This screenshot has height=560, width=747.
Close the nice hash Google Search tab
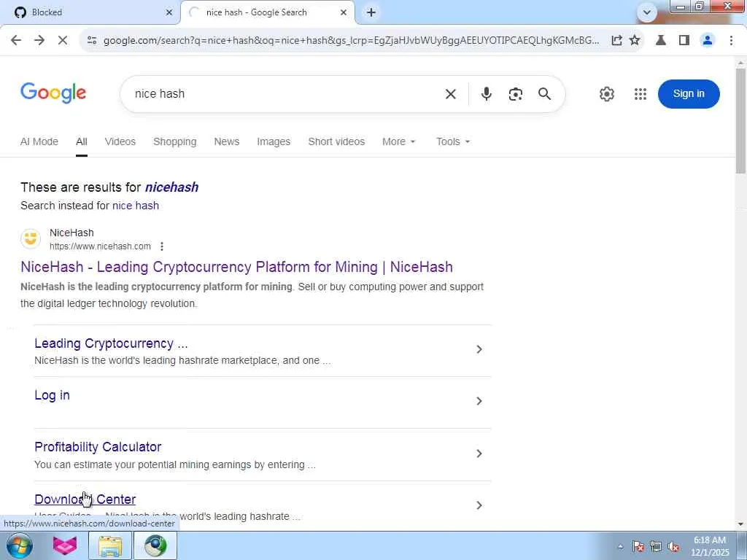pyautogui.click(x=344, y=12)
